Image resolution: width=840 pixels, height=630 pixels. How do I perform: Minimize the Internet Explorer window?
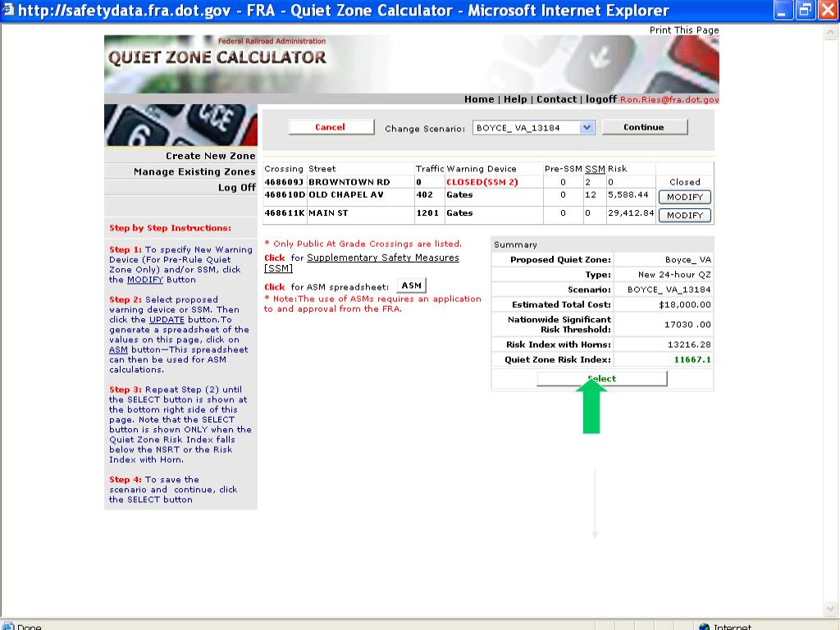783,11
